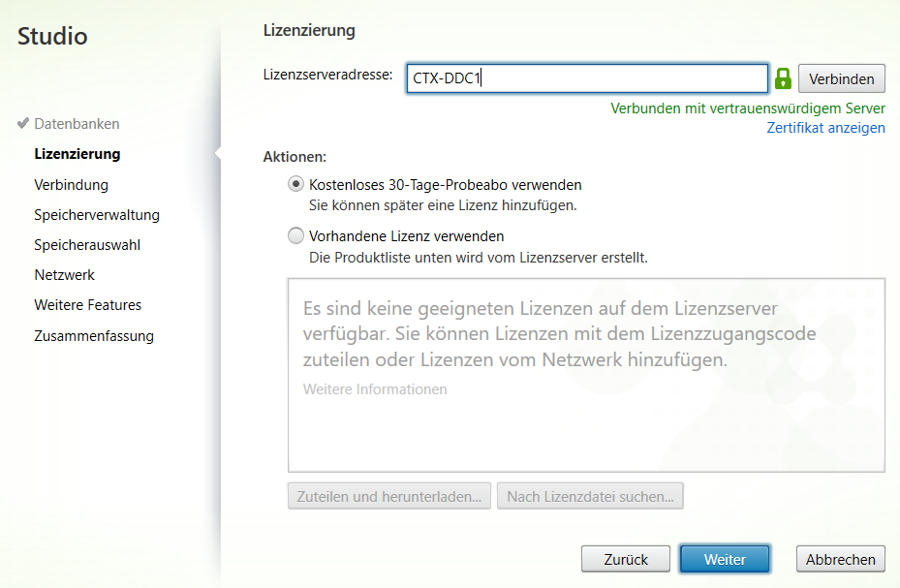Choose 'Vorhandene Lizenz verwenden'
The width and height of the screenshot is (900, 588).
tap(294, 235)
